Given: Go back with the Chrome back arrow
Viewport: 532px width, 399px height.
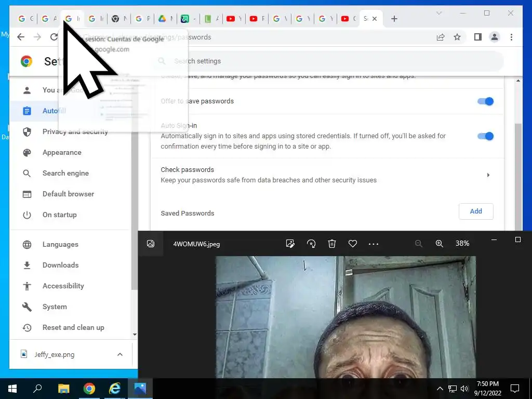Looking at the screenshot, I should [21, 37].
